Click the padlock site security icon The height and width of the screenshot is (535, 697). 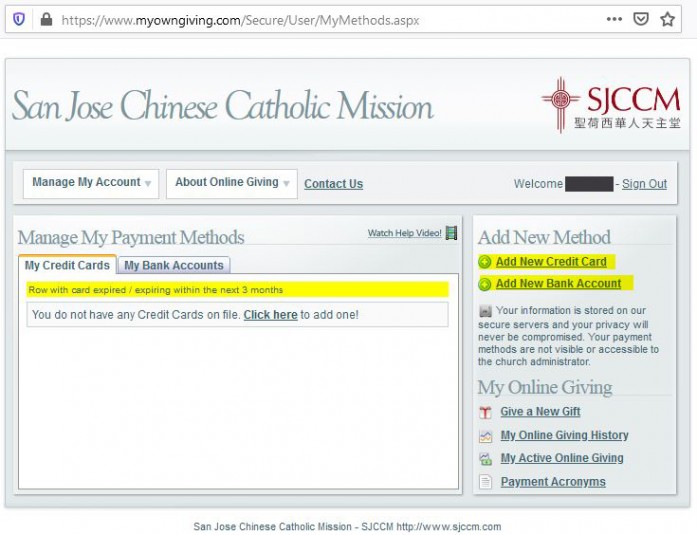point(45,19)
